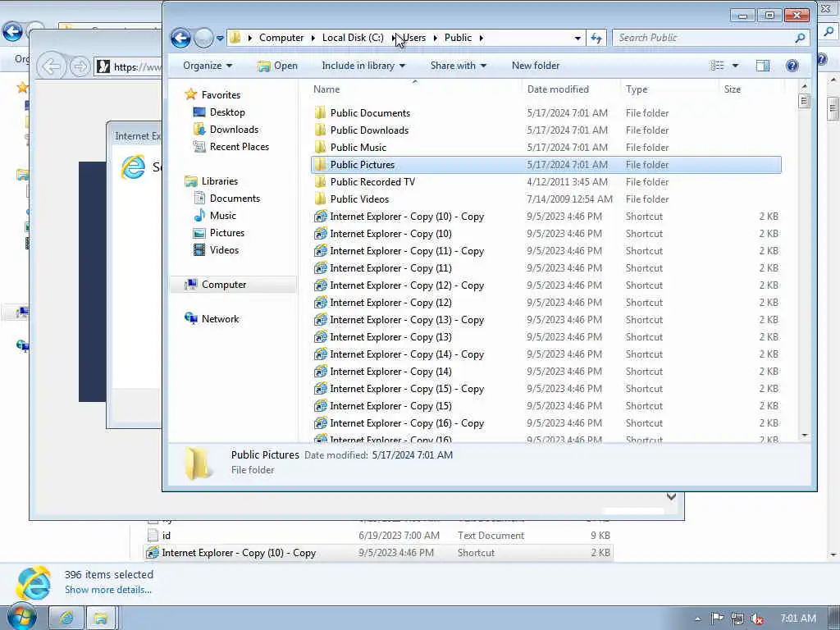Click the file list scrollbar up arrow

(804, 85)
